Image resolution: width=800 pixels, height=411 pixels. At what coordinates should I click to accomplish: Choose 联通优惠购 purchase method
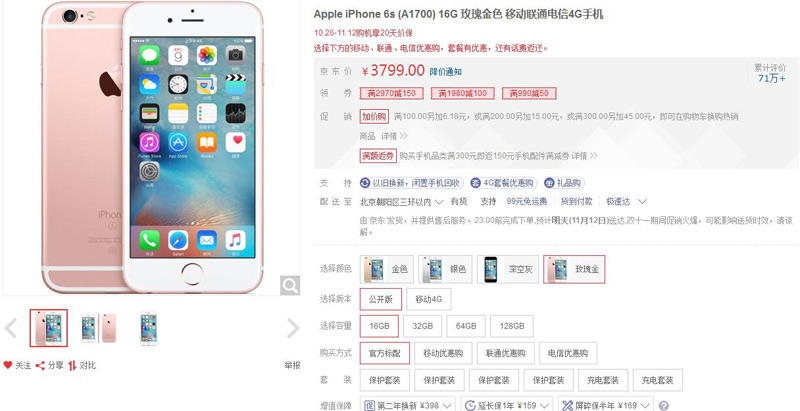506,353
